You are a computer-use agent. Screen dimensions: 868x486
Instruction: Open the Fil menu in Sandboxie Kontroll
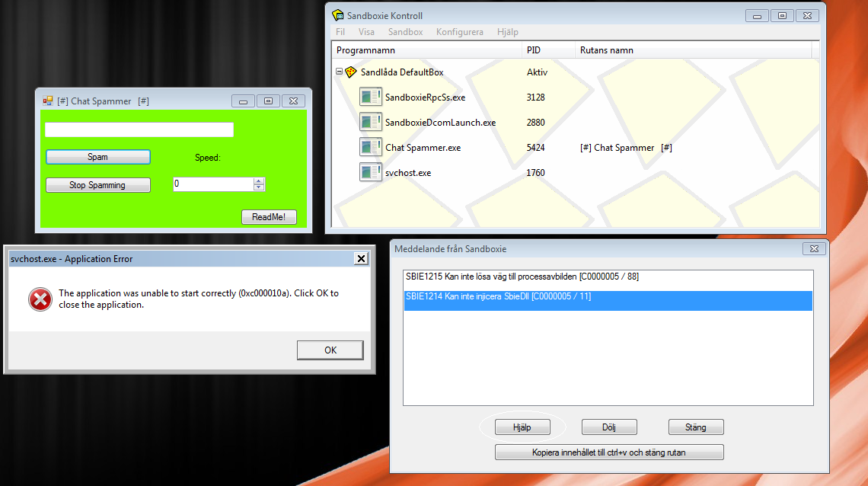point(340,32)
